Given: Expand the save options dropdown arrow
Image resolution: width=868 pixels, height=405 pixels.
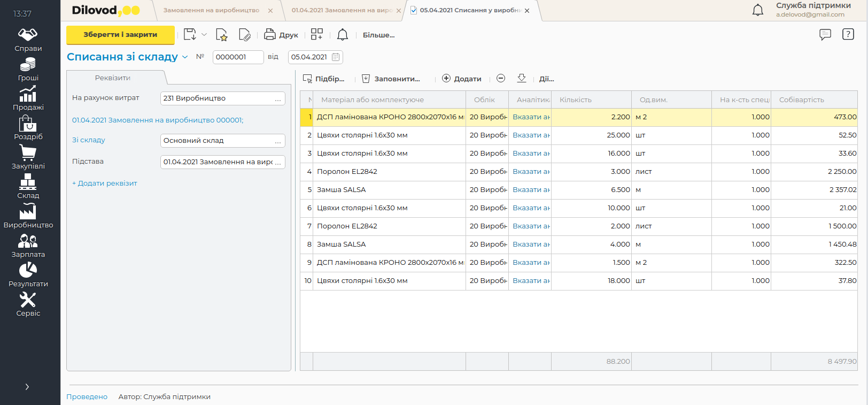Looking at the screenshot, I should pyautogui.click(x=204, y=35).
